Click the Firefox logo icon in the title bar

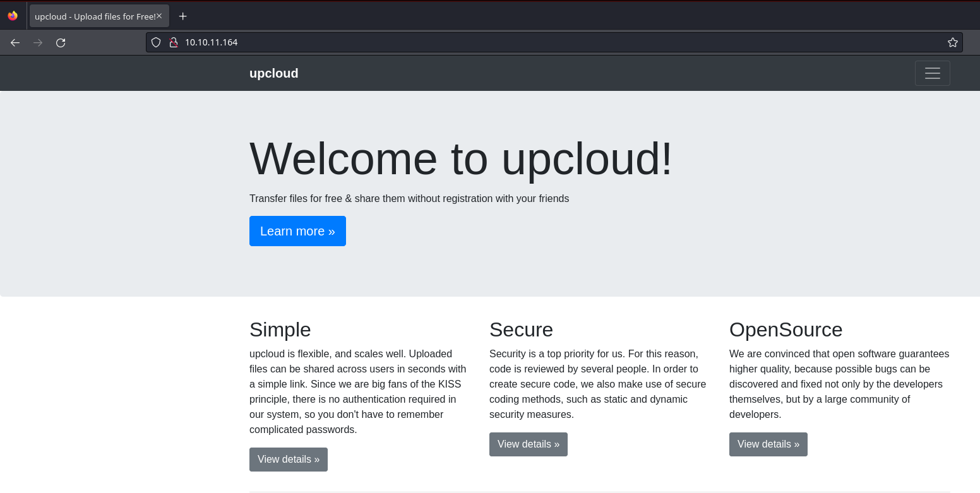click(x=13, y=16)
